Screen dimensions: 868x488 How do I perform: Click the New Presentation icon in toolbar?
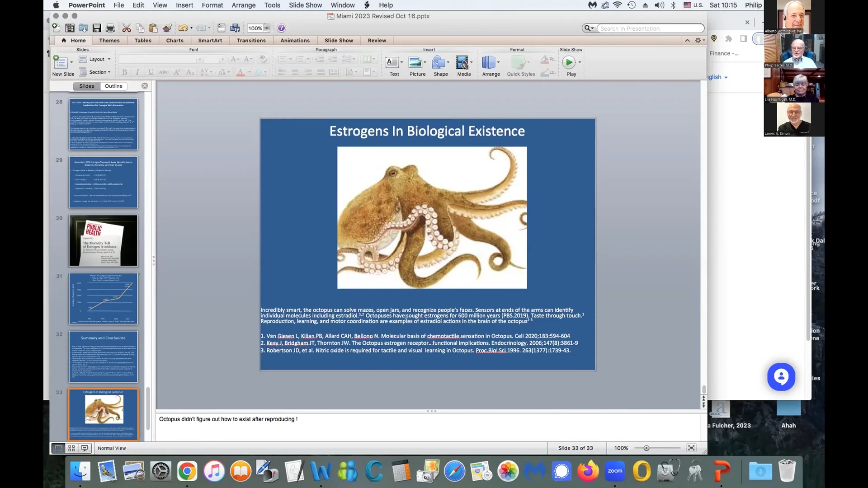click(56, 28)
